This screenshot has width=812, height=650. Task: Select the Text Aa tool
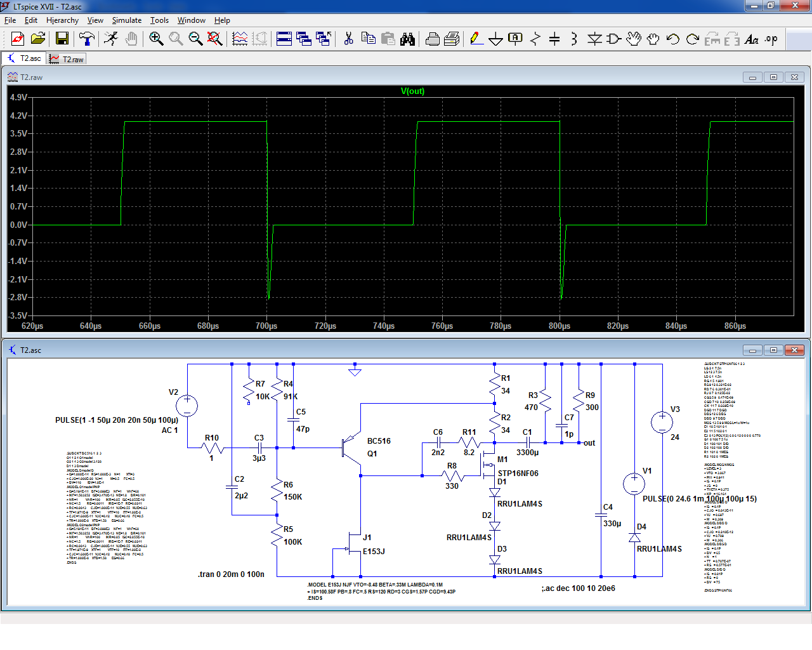(752, 39)
